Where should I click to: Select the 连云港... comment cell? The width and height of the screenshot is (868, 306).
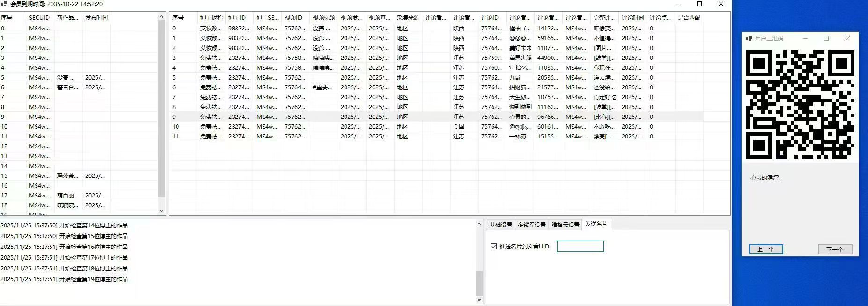pyautogui.click(x=605, y=78)
